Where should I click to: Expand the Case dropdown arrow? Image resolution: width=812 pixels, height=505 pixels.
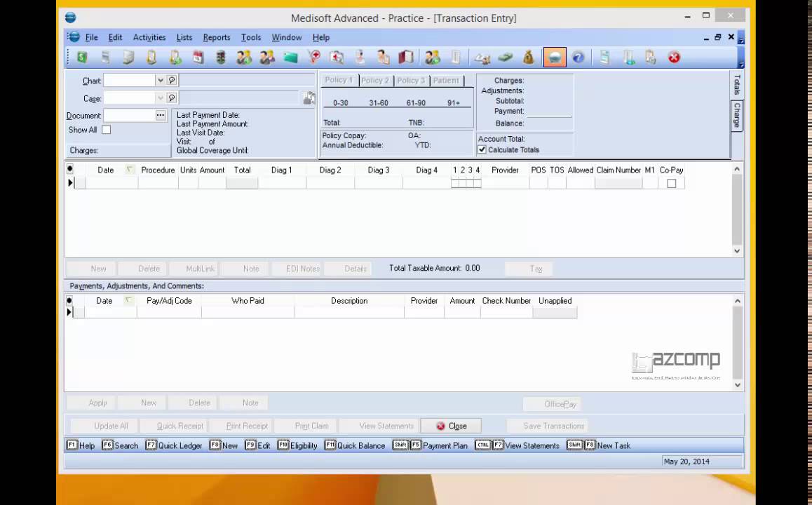pos(161,98)
